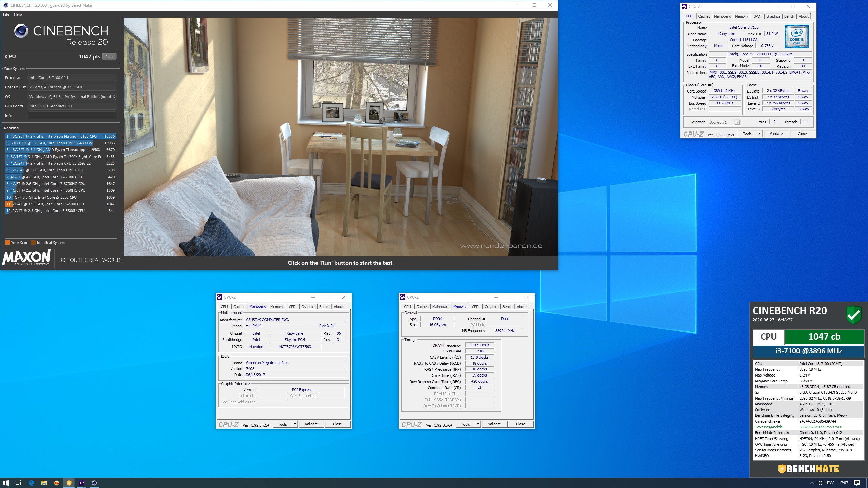Switch input language РУС indicator
868x488 pixels.
pos(831,483)
